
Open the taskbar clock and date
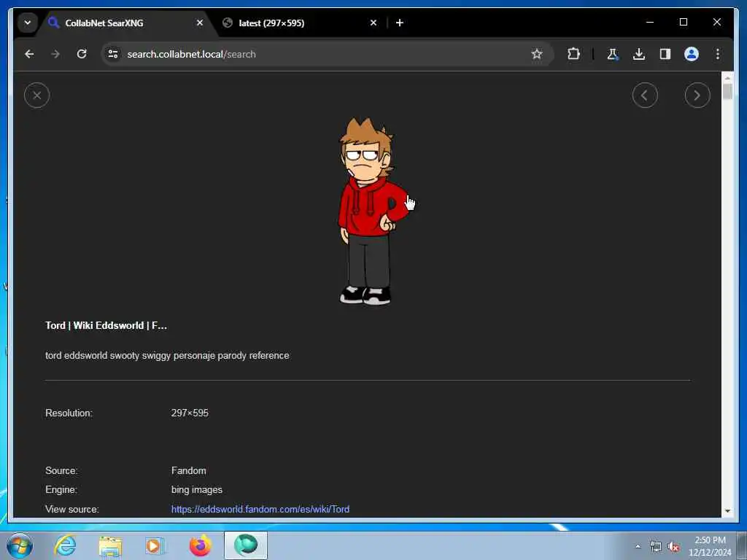click(710, 546)
